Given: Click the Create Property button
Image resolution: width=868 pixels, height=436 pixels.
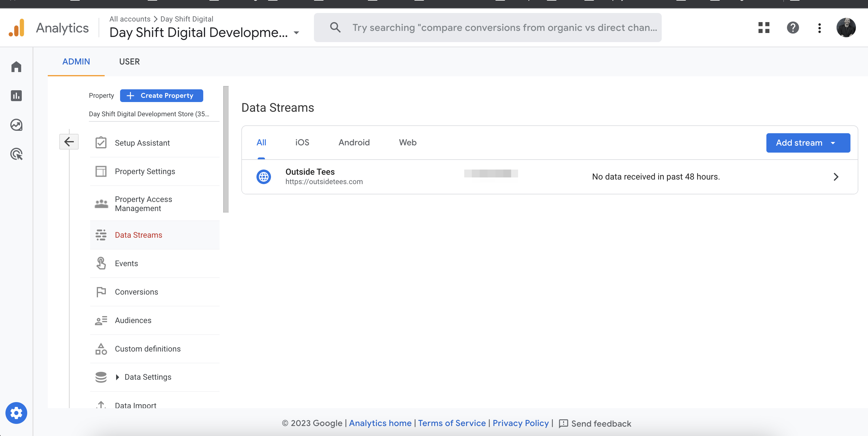Looking at the screenshot, I should click(x=162, y=95).
